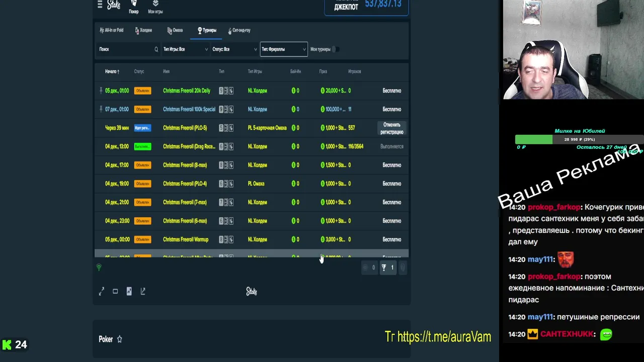Switch to the Омаха tab
The image size is (644, 362).
click(x=175, y=30)
